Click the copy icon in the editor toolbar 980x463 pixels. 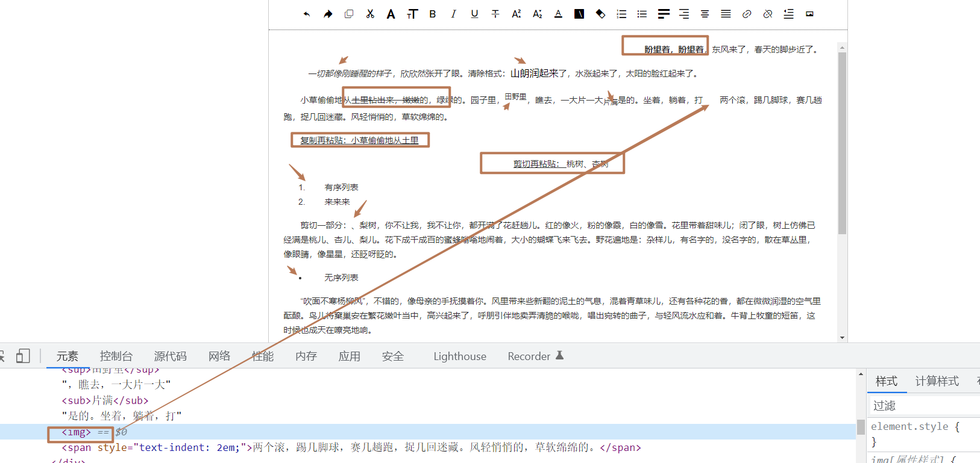(x=349, y=14)
